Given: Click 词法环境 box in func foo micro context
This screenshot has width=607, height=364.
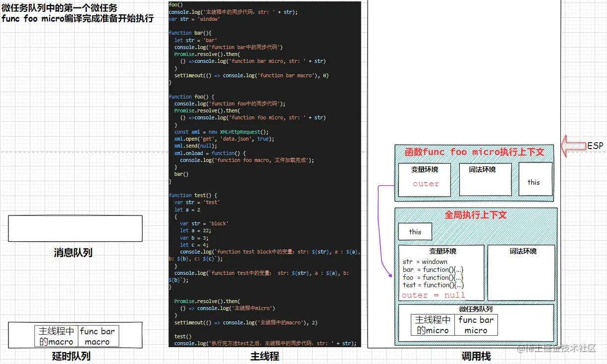Looking at the screenshot, I should (x=485, y=179).
